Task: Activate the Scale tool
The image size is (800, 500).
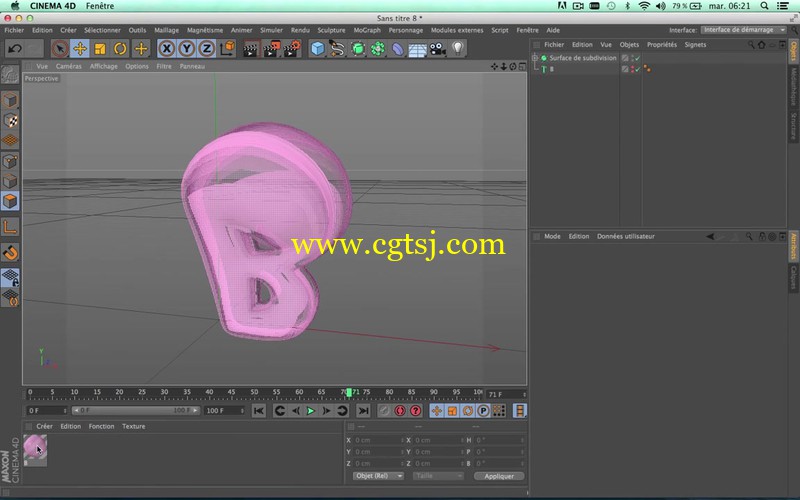Action: [100, 49]
